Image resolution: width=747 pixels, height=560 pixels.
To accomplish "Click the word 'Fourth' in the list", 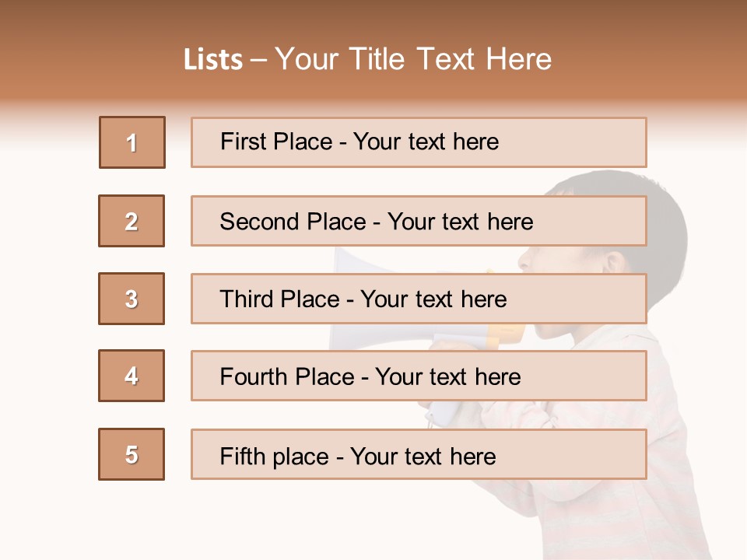I will point(254,376).
